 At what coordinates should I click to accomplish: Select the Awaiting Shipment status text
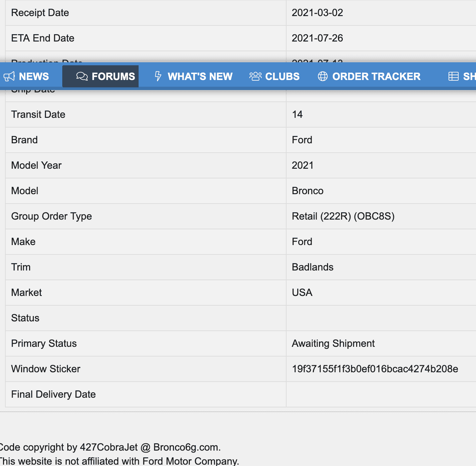[x=333, y=343]
